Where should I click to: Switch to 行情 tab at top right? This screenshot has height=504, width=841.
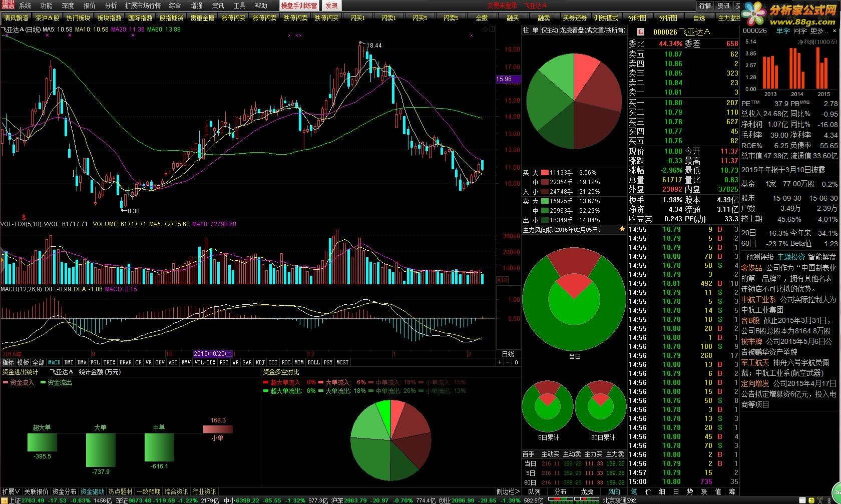point(705,6)
